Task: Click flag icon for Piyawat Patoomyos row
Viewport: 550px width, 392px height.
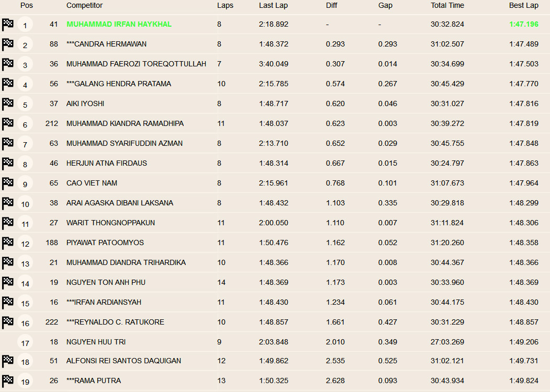Action: [x=8, y=243]
